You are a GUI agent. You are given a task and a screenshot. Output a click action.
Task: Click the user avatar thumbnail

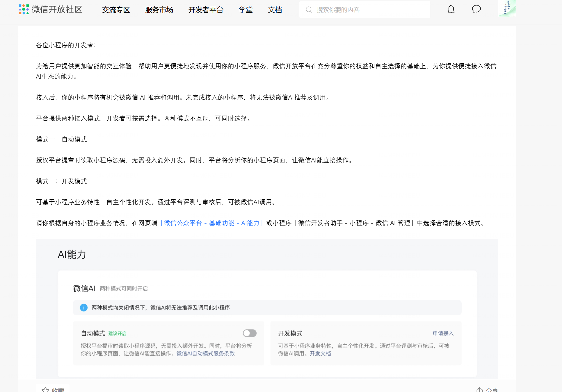point(507,8)
